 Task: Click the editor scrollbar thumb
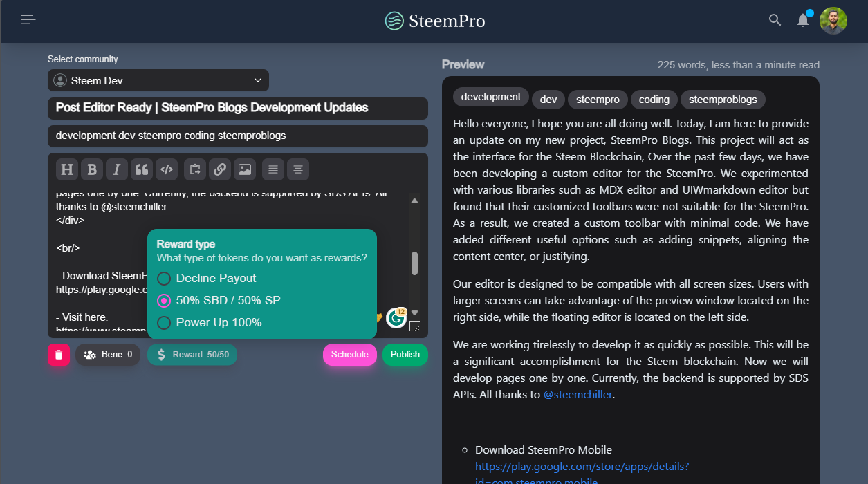pyautogui.click(x=414, y=263)
